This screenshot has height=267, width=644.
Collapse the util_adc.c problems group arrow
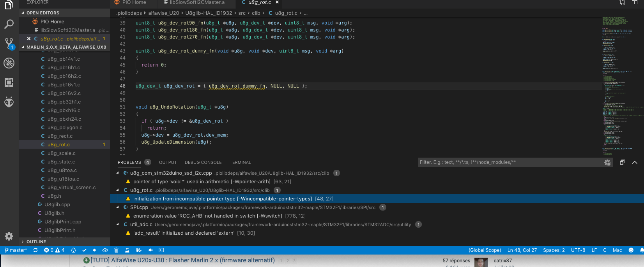coord(118,225)
